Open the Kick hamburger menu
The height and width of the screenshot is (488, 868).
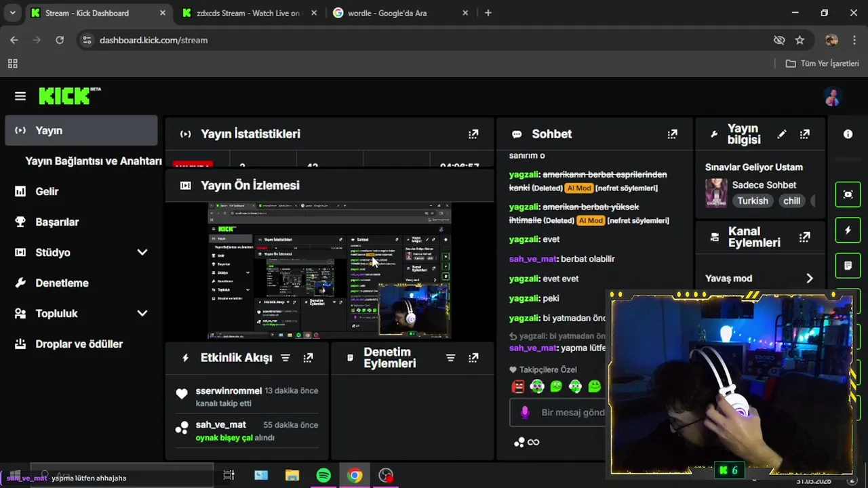pos(20,96)
